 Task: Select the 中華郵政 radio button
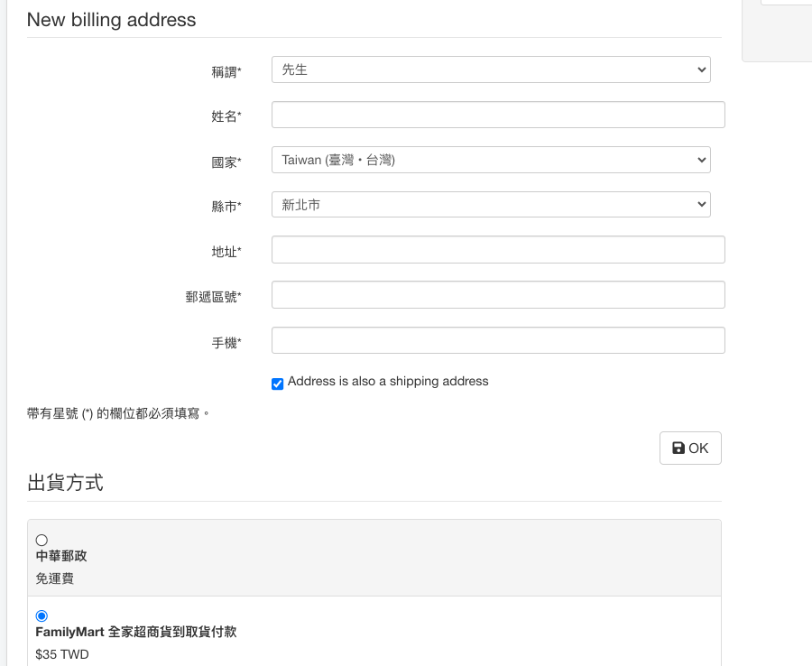42,540
